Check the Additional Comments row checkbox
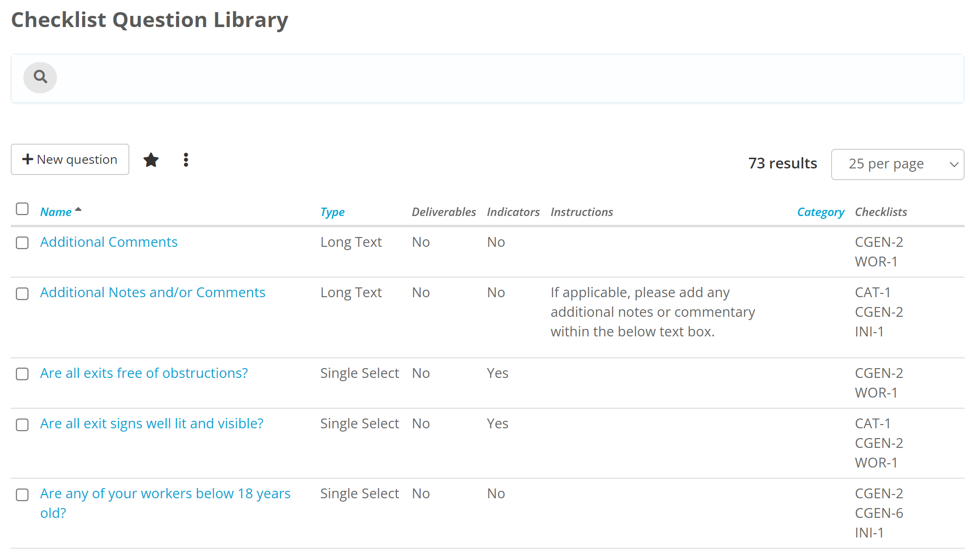980x551 pixels. [x=22, y=243]
